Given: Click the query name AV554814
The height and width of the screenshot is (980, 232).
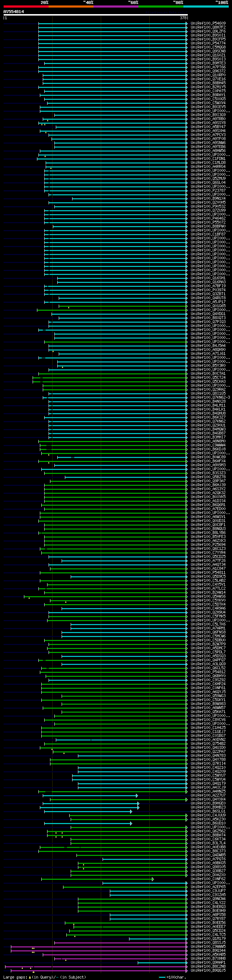Looking at the screenshot, I should (14, 12).
